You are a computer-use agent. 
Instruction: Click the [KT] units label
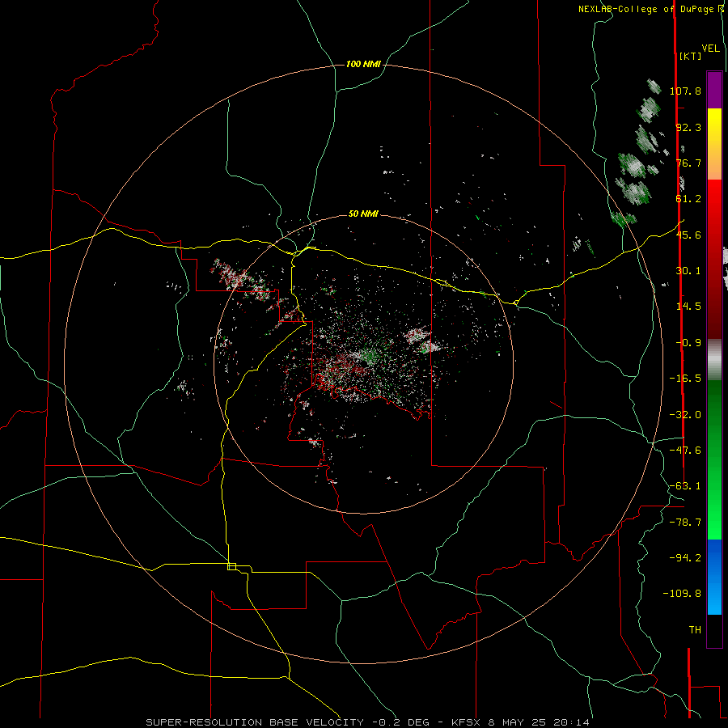690,56
